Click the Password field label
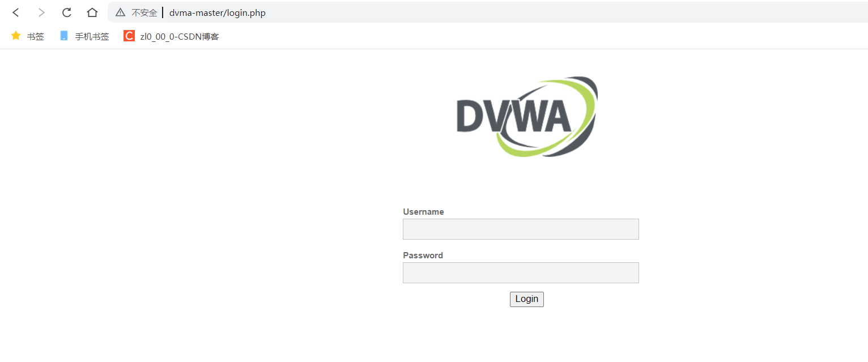This screenshot has width=868, height=362. pyautogui.click(x=423, y=255)
